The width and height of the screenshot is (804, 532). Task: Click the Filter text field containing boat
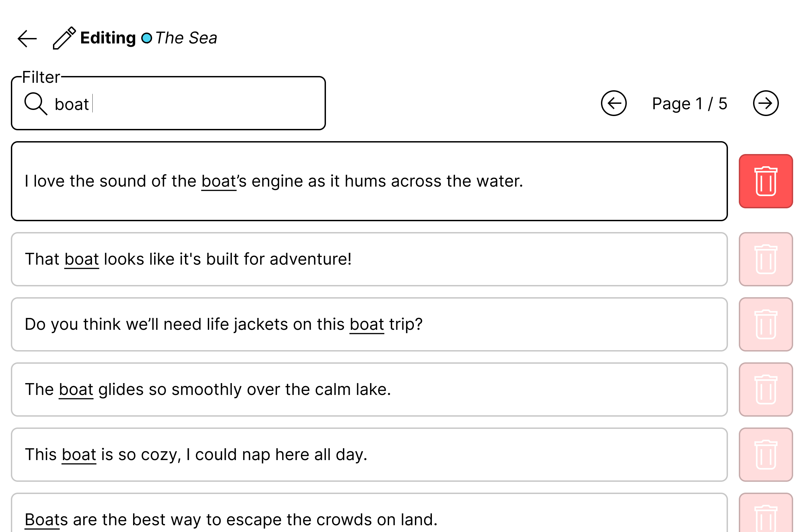168,103
